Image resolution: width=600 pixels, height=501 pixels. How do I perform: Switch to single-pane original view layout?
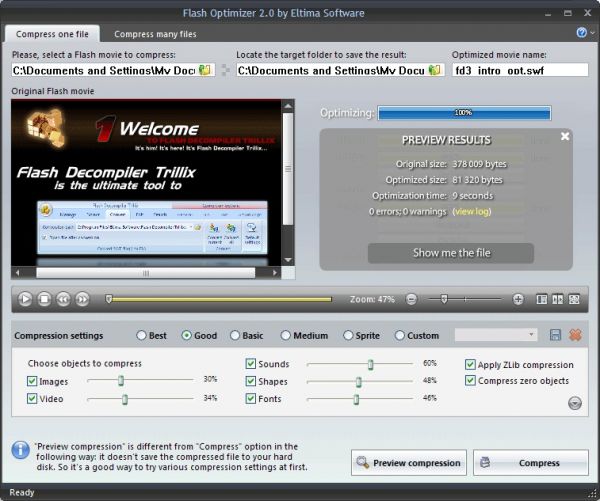[x=541, y=299]
